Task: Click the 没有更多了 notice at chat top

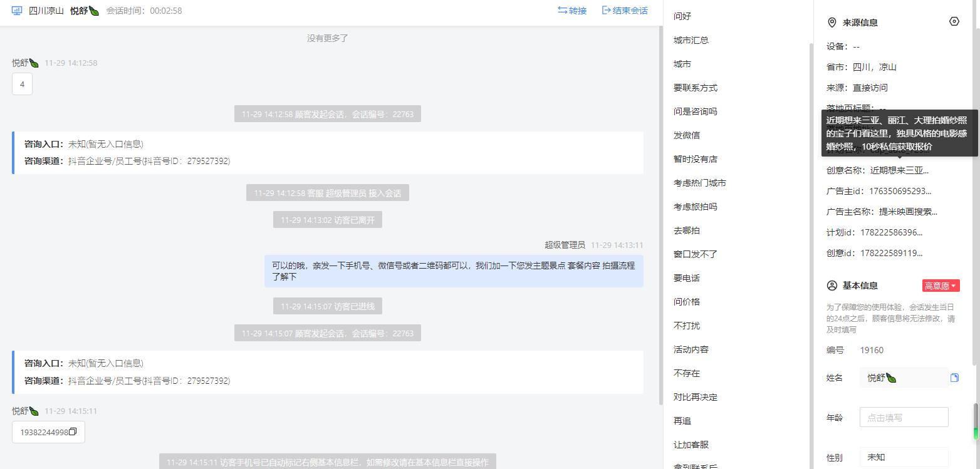Action: pyautogui.click(x=328, y=38)
